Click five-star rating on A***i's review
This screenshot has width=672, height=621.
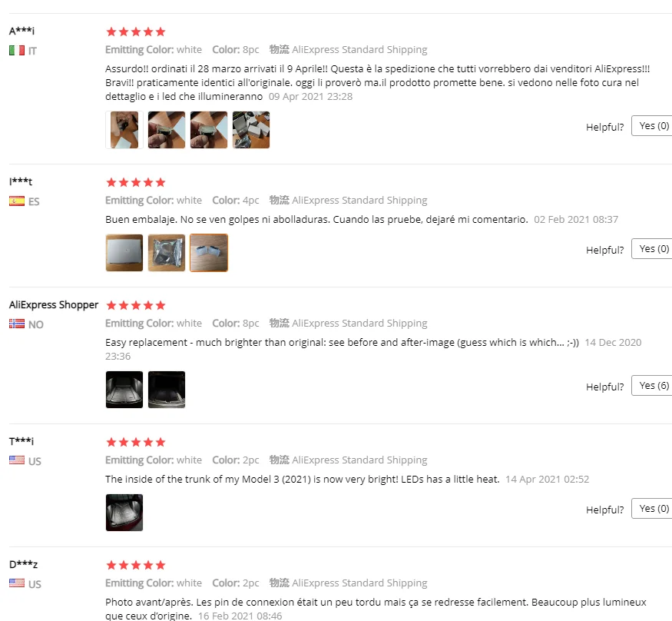[x=135, y=32]
